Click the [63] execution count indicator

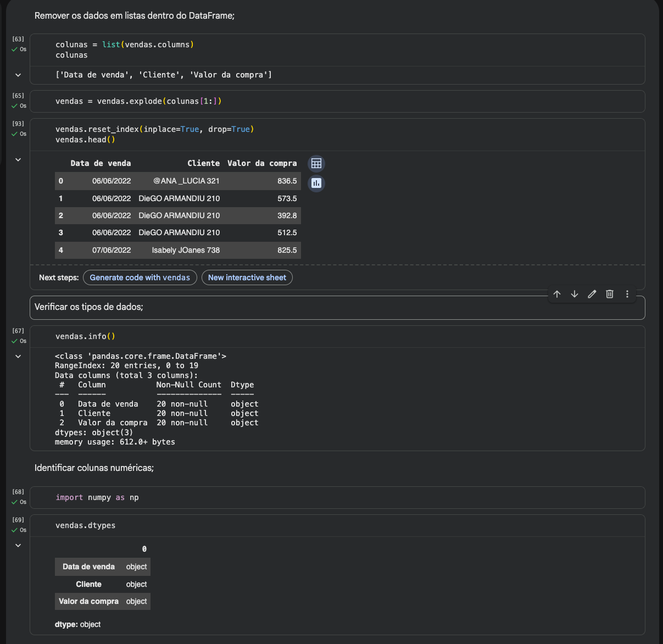tap(18, 39)
